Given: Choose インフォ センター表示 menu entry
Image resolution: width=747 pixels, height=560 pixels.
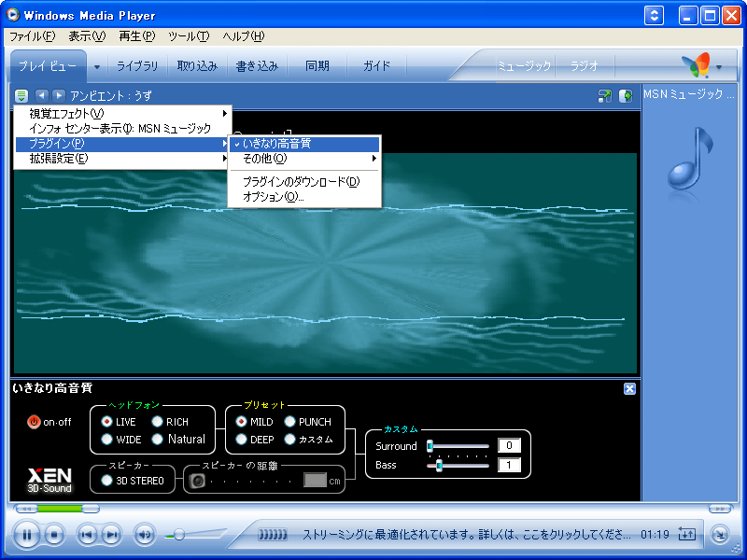Looking at the screenshot, I should pyautogui.click(x=123, y=129).
